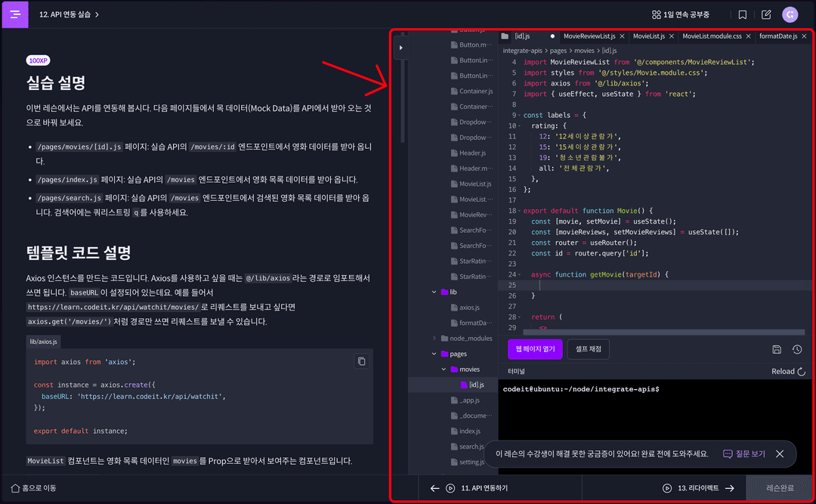Open the user profile avatar

click(x=790, y=14)
